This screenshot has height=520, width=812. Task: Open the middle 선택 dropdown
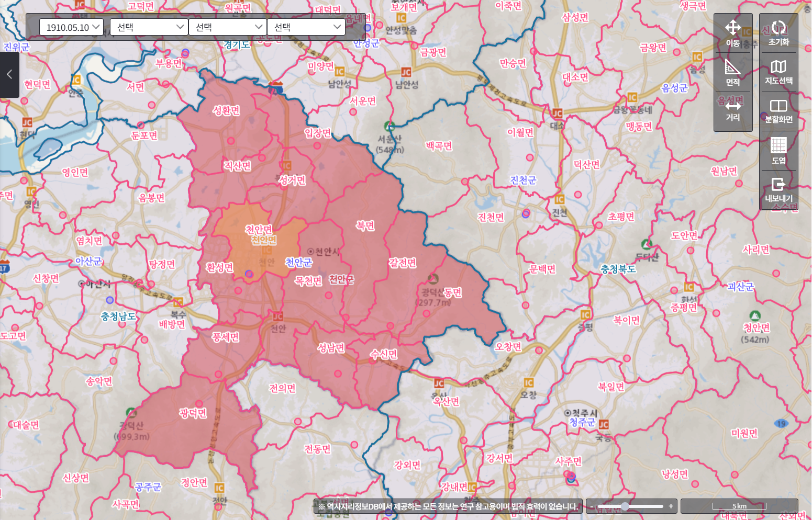228,27
